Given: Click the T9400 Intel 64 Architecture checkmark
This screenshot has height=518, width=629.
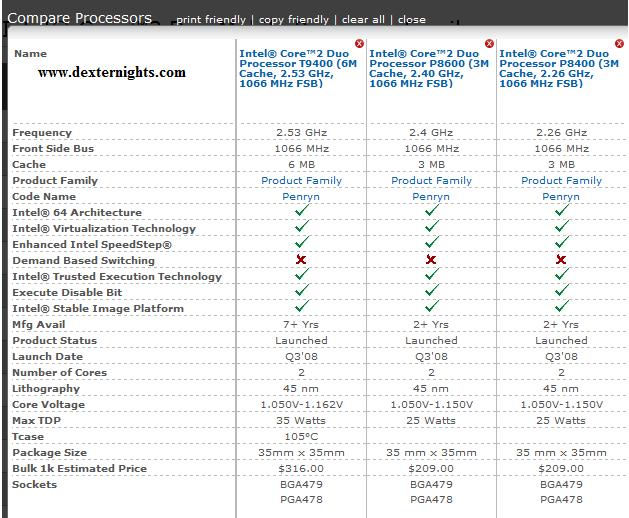Looking at the screenshot, I should pyautogui.click(x=302, y=210).
